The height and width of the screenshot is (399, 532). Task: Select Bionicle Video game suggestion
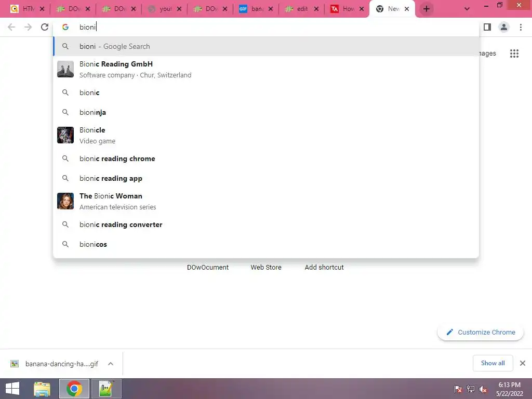click(x=267, y=135)
